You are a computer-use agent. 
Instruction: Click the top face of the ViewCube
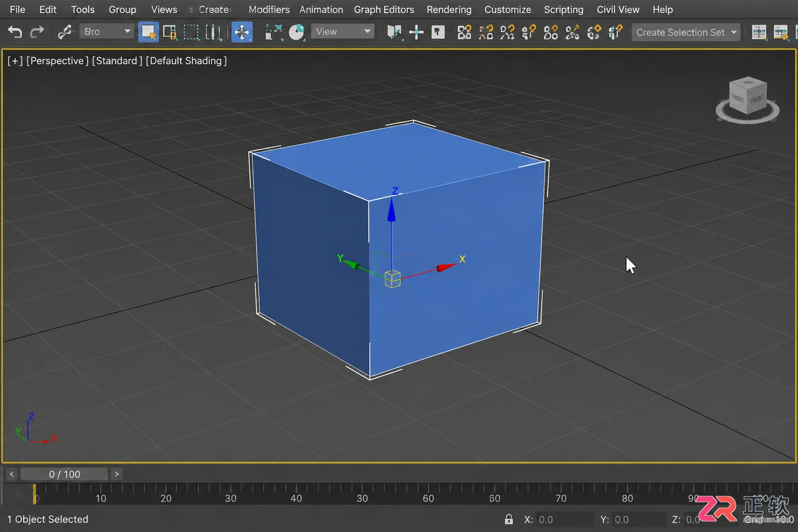(748, 83)
